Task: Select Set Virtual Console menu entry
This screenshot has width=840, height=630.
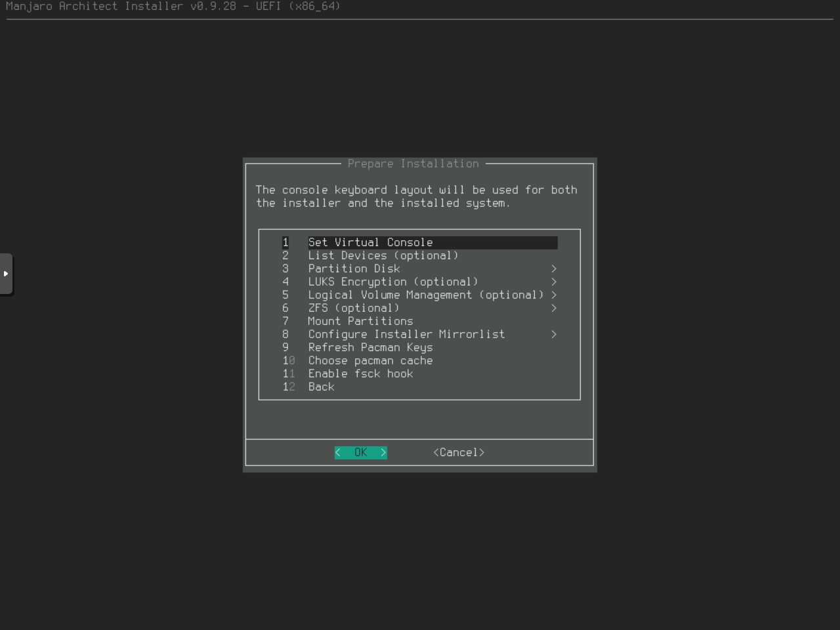Action: (x=370, y=243)
